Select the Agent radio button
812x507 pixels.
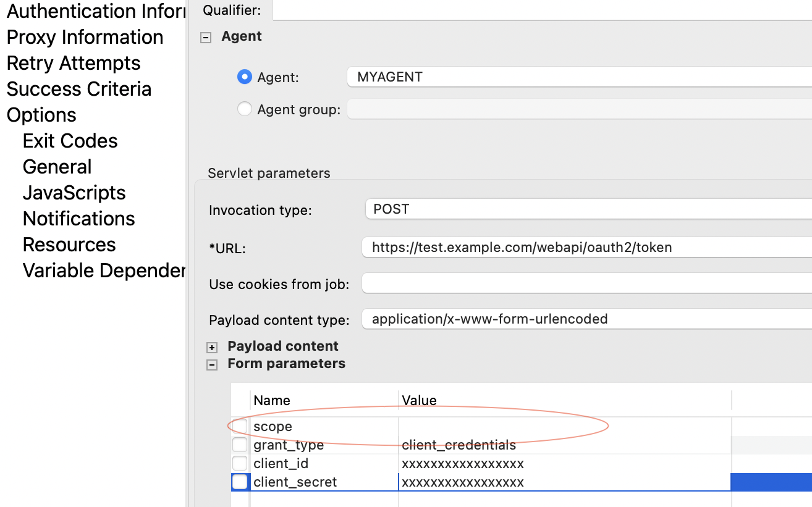[245, 77]
